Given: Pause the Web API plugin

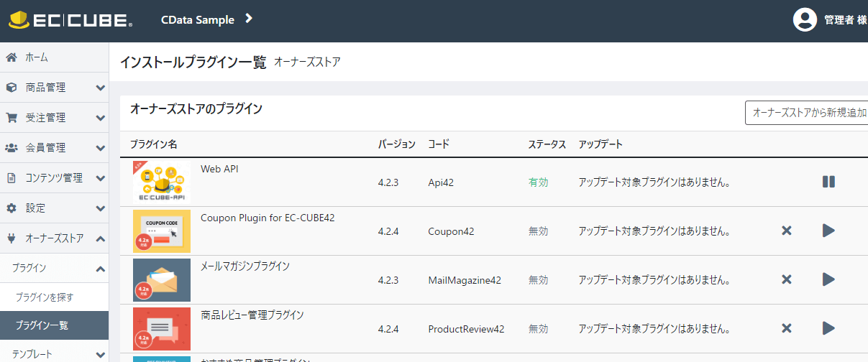Looking at the screenshot, I should [x=828, y=182].
